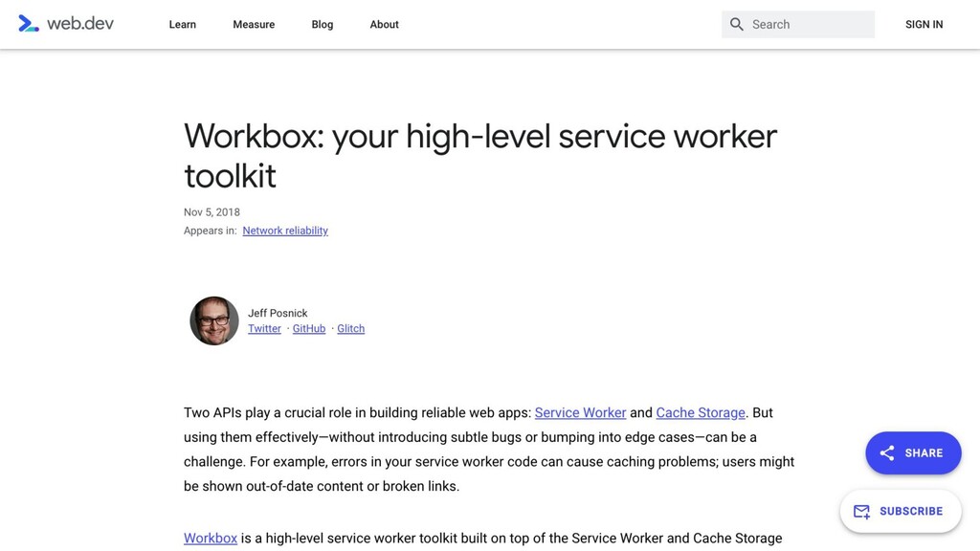Click the web.dev wordmark text
This screenshot has width=980, height=551.
[80, 24]
